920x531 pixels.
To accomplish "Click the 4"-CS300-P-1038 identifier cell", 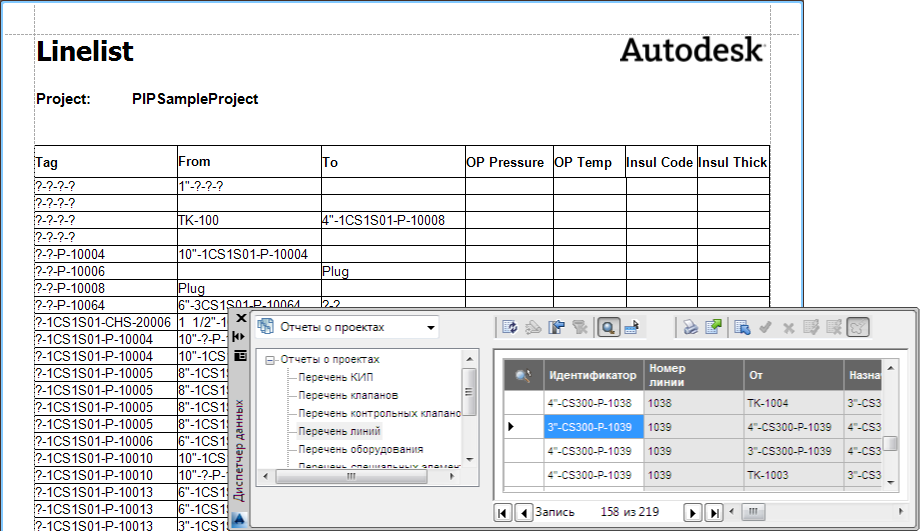I will coord(593,403).
